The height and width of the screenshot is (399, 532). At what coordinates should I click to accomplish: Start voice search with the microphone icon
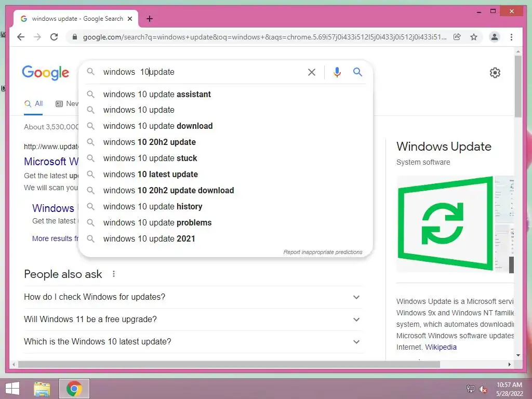pos(337,72)
